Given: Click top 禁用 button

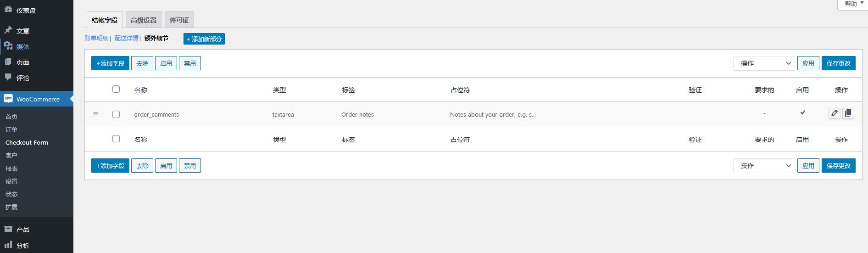Looking at the screenshot, I should [x=190, y=63].
